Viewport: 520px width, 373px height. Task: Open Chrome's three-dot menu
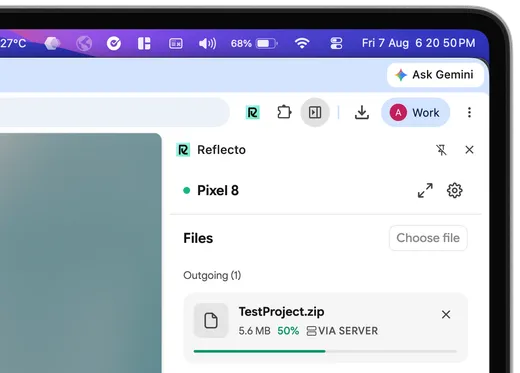(x=469, y=112)
